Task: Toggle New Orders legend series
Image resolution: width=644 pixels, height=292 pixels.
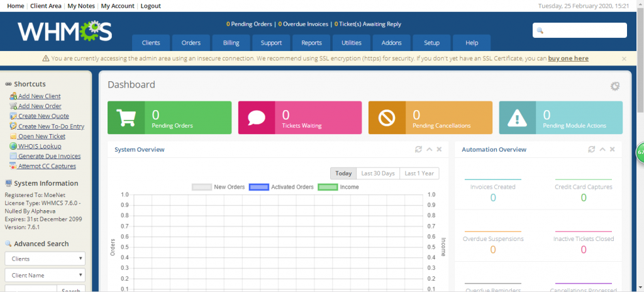Action: (x=219, y=187)
